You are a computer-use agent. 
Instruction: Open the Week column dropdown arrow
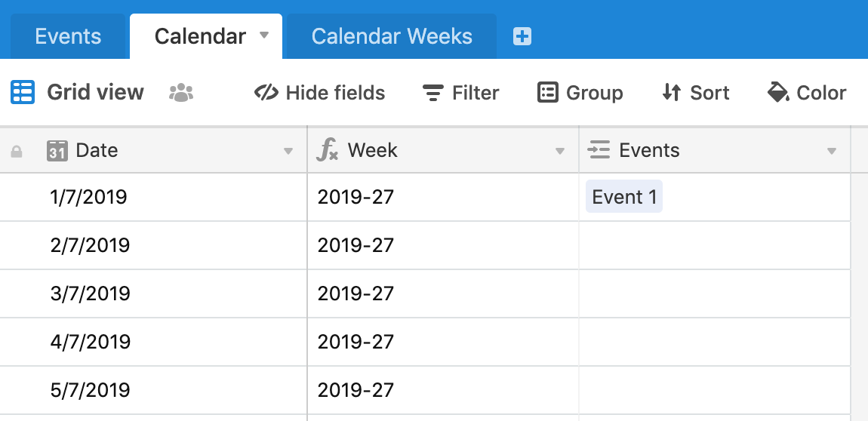[x=559, y=151]
